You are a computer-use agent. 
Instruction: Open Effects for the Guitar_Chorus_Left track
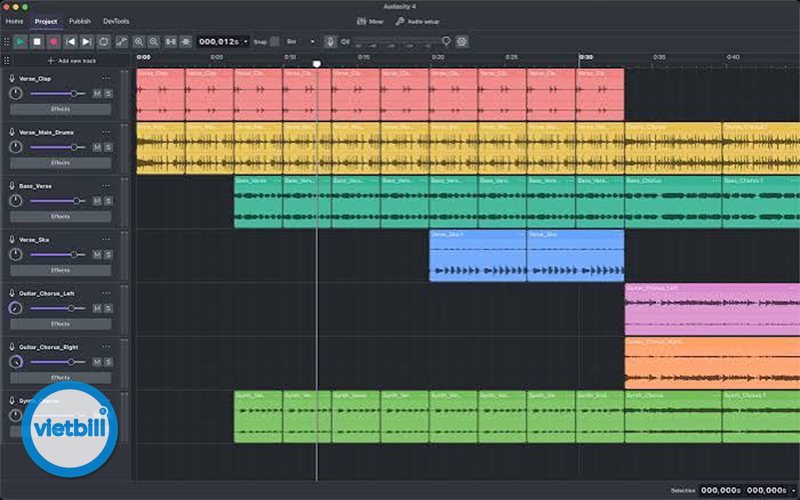[x=60, y=324]
